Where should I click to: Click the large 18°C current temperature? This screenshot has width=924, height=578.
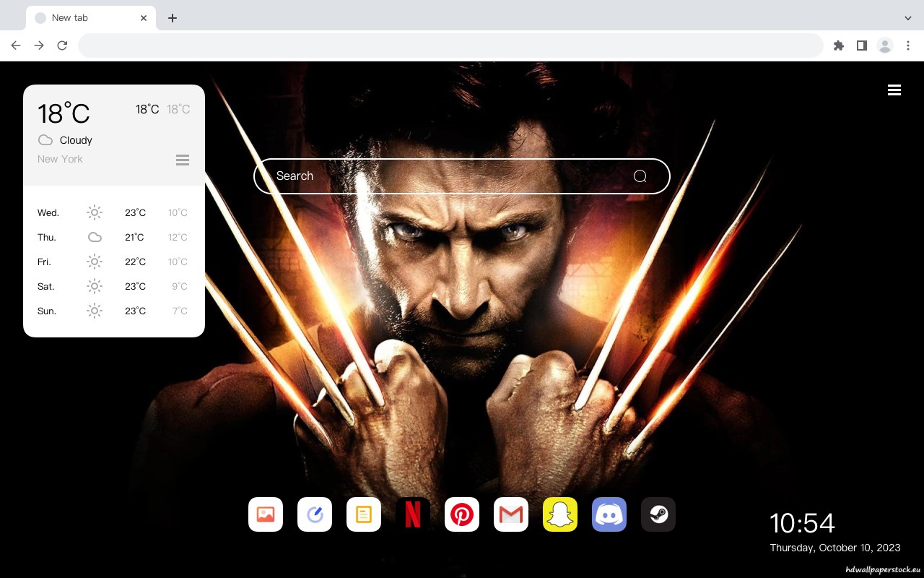(x=64, y=113)
